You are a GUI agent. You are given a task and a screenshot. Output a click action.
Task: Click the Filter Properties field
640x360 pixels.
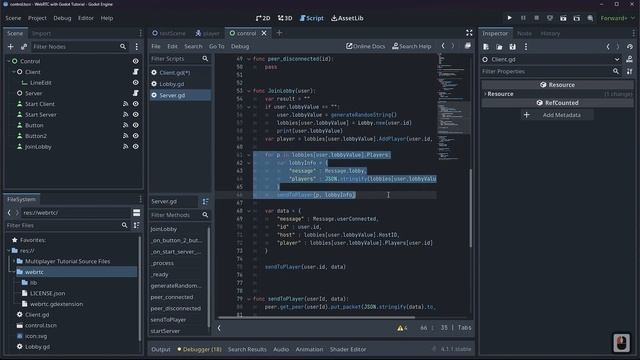click(x=551, y=71)
